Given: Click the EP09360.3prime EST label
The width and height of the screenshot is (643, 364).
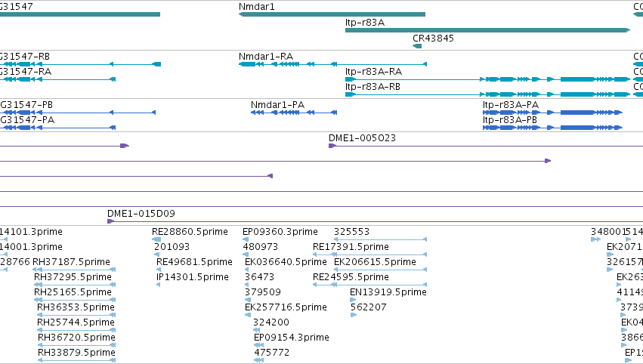Looking at the screenshot, I should pos(280,232).
